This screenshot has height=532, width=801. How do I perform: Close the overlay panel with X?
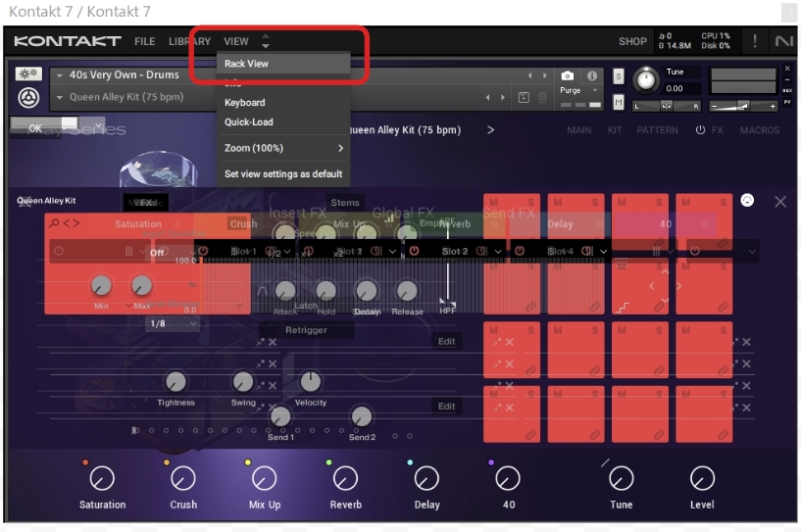(780, 202)
